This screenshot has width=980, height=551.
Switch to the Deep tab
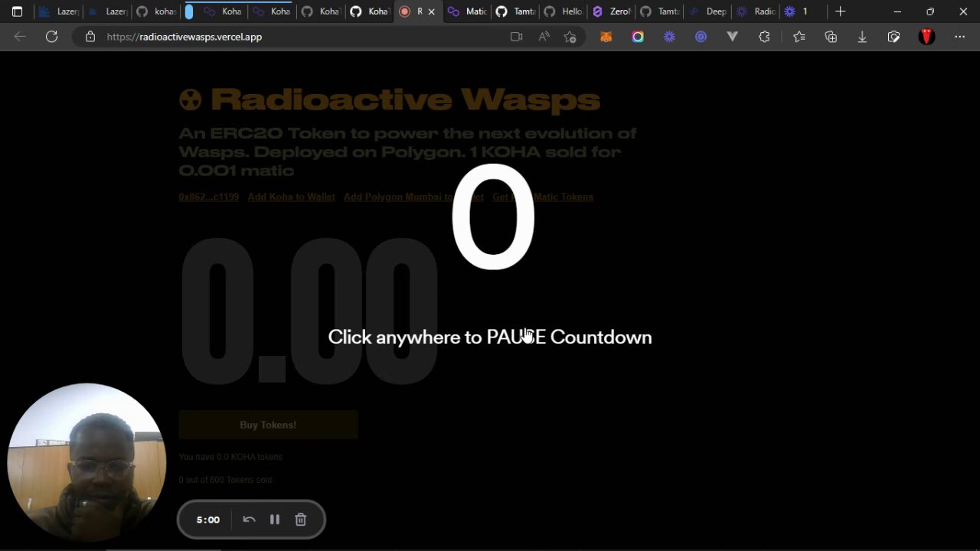[x=707, y=11]
